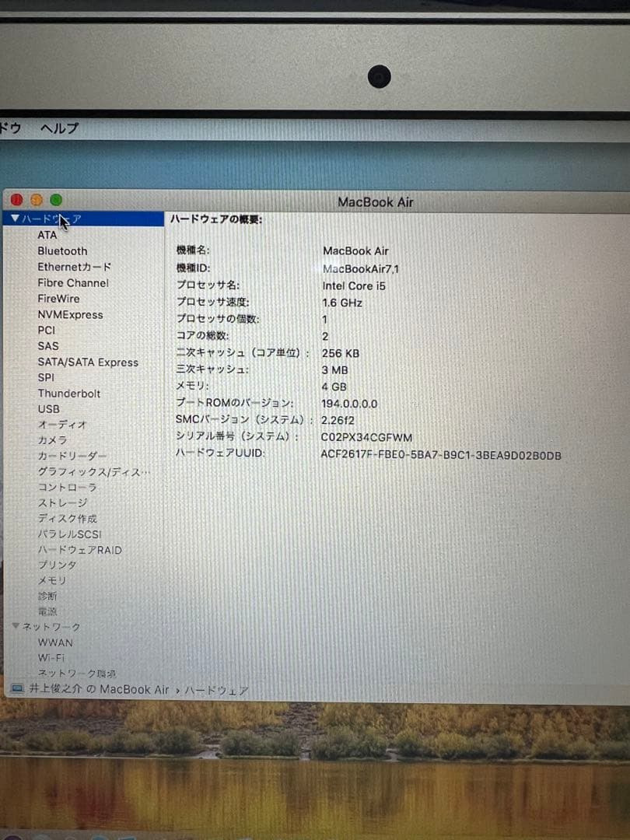
Task: Click the 二次キャッシュ value 256 KB
Action: coord(340,353)
